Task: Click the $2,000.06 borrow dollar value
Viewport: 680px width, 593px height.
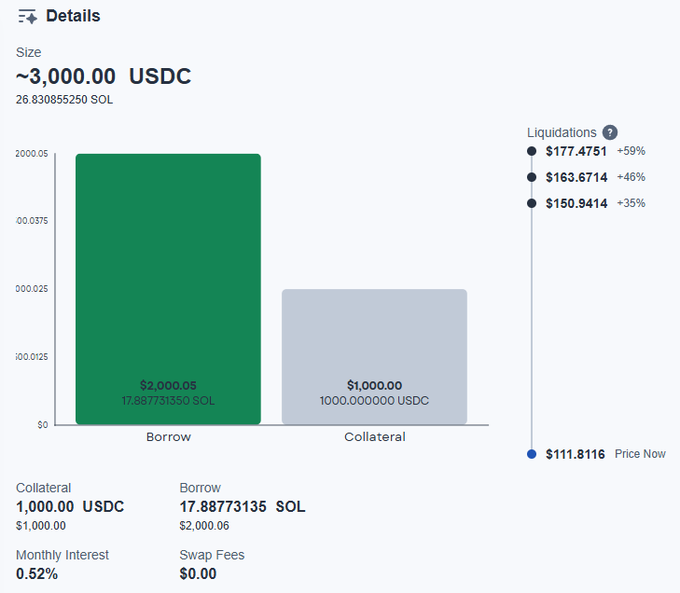Action: [204, 526]
